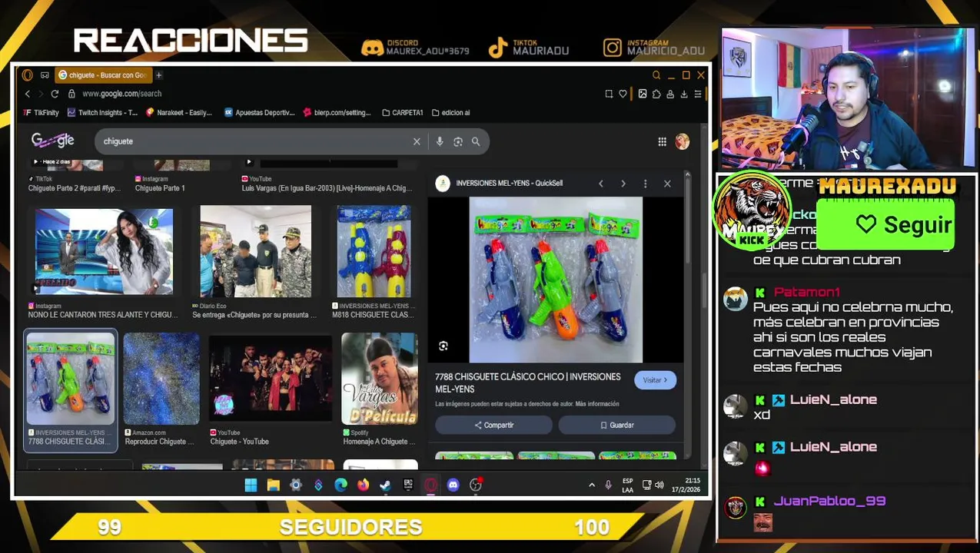Close the image preview panel
980x553 pixels.
pyautogui.click(x=667, y=184)
